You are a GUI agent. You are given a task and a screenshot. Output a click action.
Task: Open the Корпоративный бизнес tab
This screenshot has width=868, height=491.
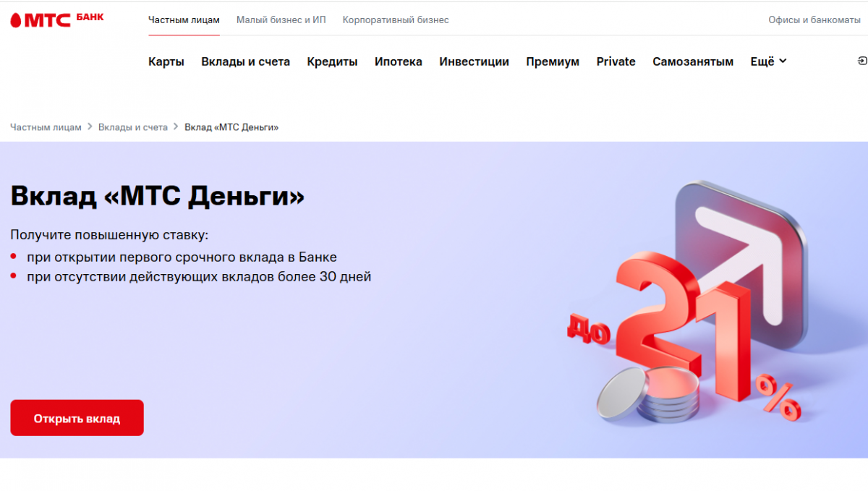click(396, 20)
